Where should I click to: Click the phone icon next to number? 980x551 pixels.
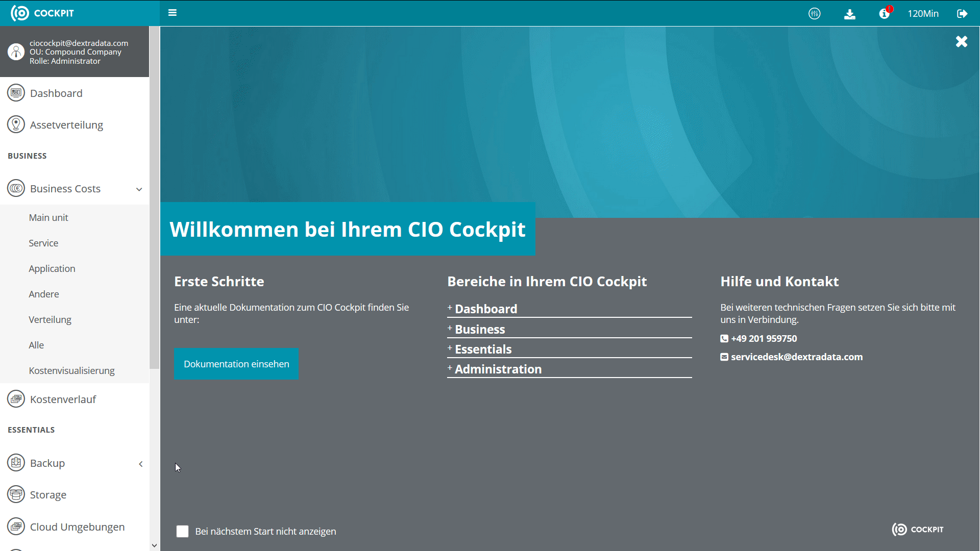click(724, 339)
